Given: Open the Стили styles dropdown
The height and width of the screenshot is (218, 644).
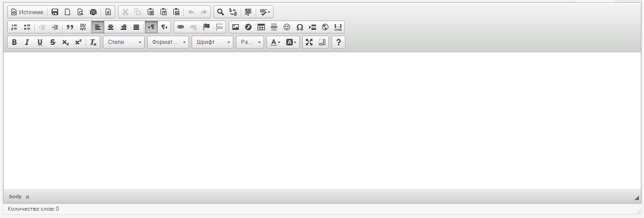Looking at the screenshot, I should (123, 42).
